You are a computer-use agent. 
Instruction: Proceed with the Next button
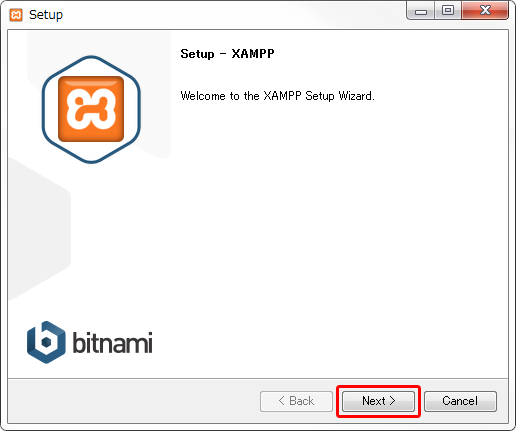(x=378, y=401)
